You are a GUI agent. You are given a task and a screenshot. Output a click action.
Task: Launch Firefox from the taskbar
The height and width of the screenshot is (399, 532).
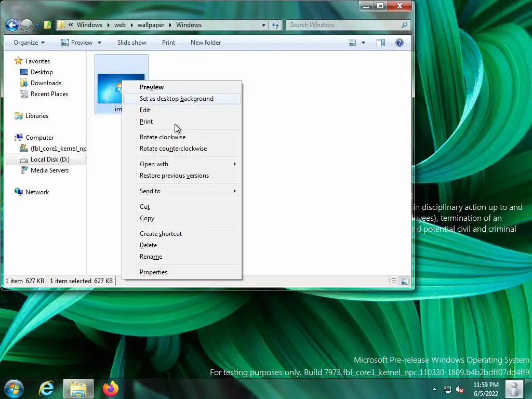point(111,389)
